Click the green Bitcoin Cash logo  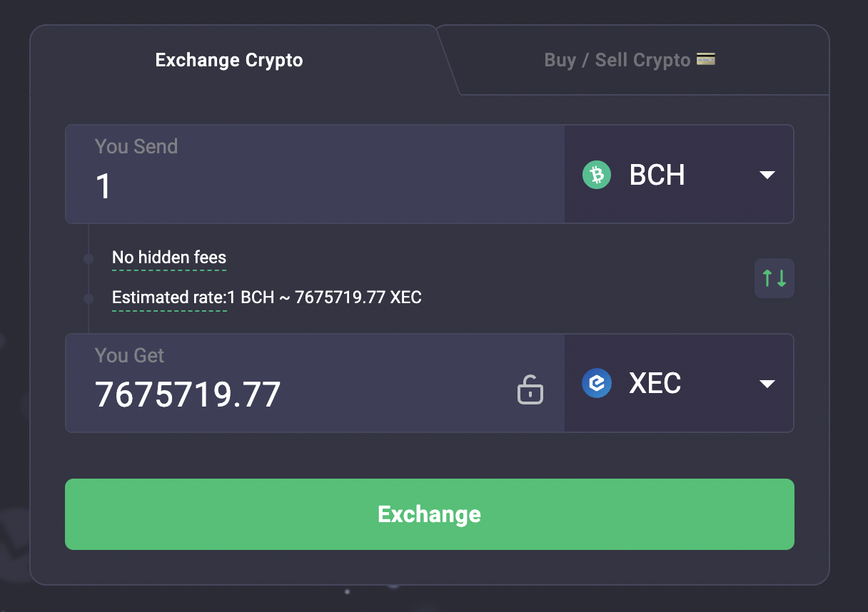(x=596, y=175)
